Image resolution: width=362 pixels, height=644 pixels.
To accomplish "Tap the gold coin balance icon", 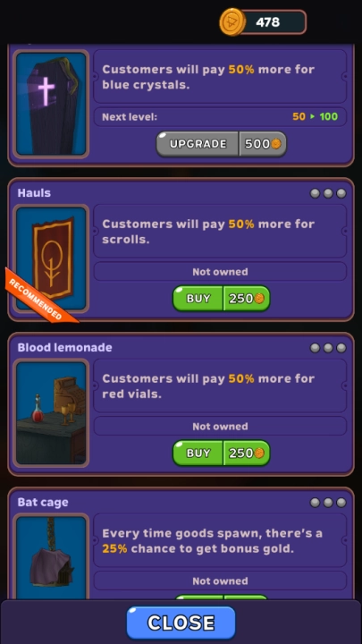I will pyautogui.click(x=232, y=21).
